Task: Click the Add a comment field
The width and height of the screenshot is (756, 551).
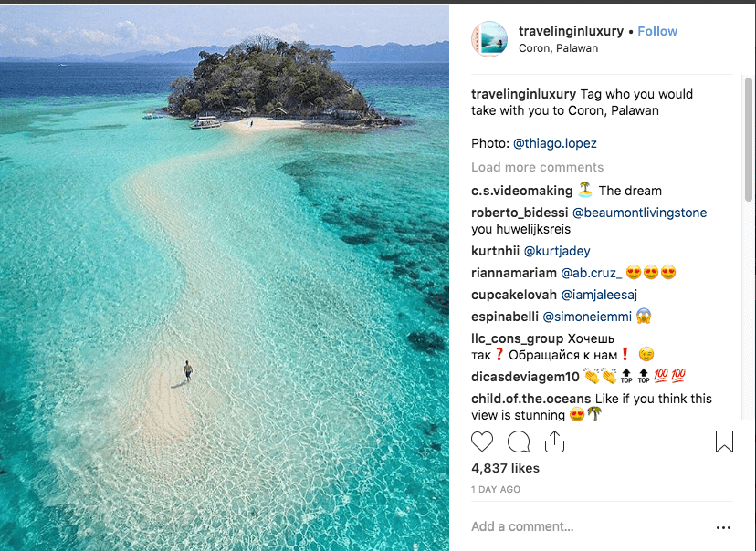Action: click(584, 526)
